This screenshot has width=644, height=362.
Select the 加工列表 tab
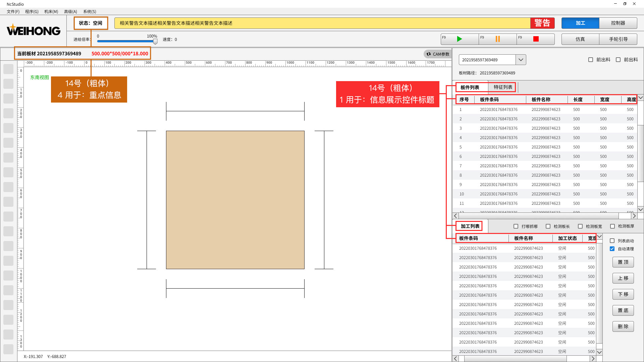470,226
